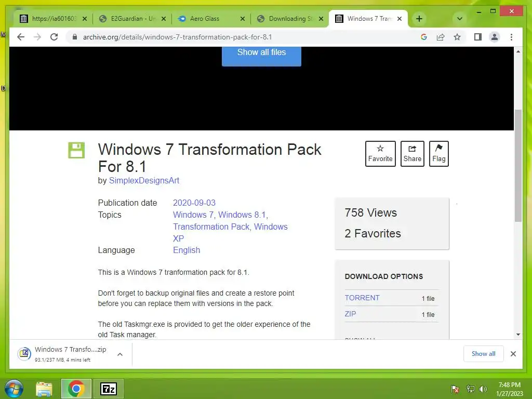Open the Chrome side panel
Viewport: 532px width, 399px height.
point(478,37)
